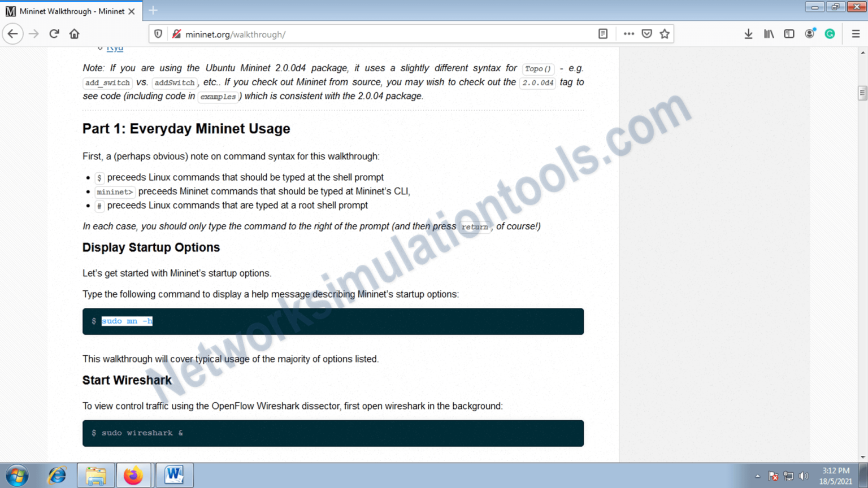Viewport: 868px width, 488px height.
Task: Open tracking protection shield icon
Action: [x=158, y=34]
